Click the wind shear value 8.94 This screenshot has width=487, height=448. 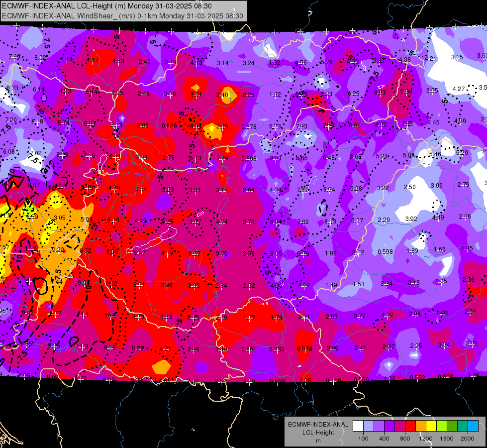[329, 189]
